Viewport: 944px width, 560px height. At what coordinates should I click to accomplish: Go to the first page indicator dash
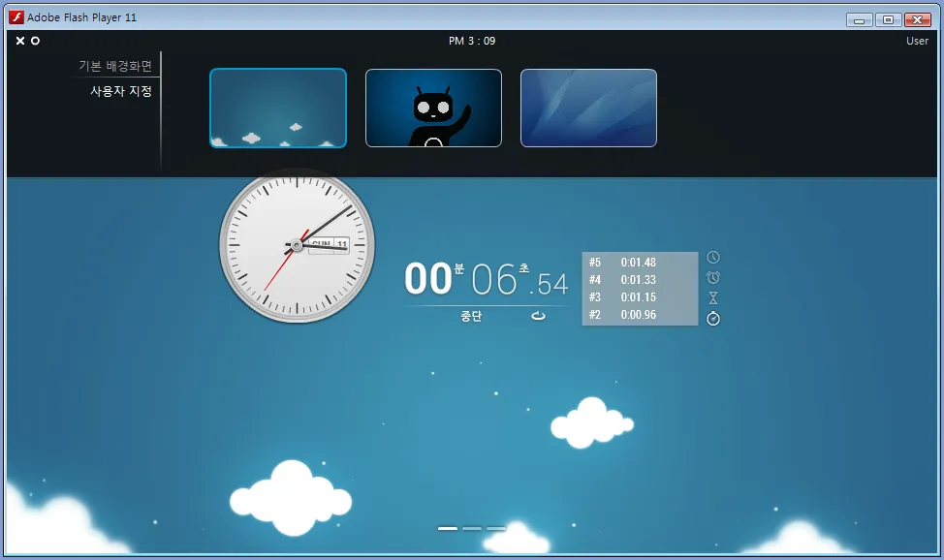point(448,528)
